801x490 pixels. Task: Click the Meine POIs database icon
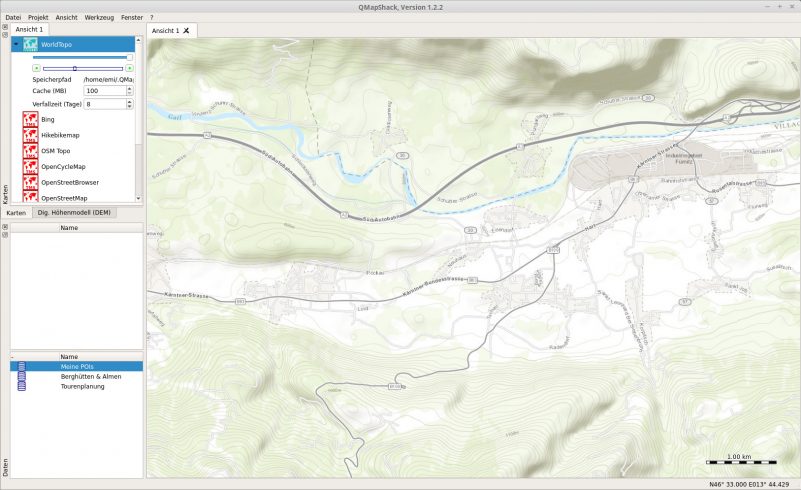(x=22, y=367)
